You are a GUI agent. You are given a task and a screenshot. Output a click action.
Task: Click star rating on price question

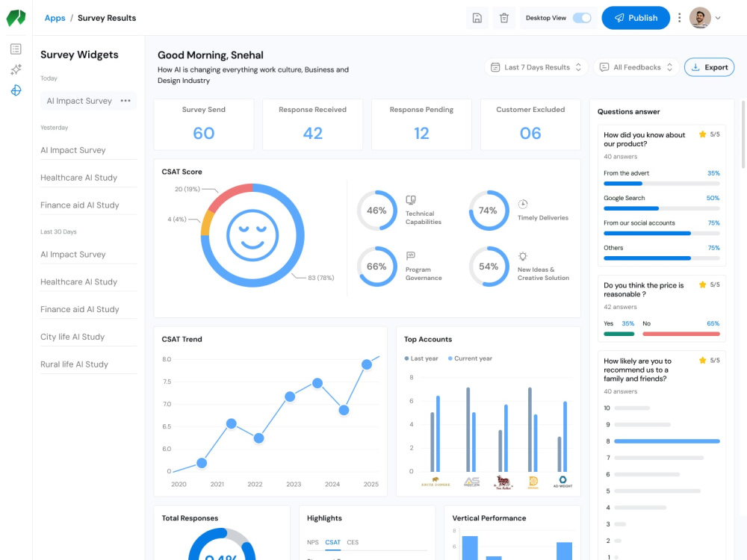[x=702, y=284]
